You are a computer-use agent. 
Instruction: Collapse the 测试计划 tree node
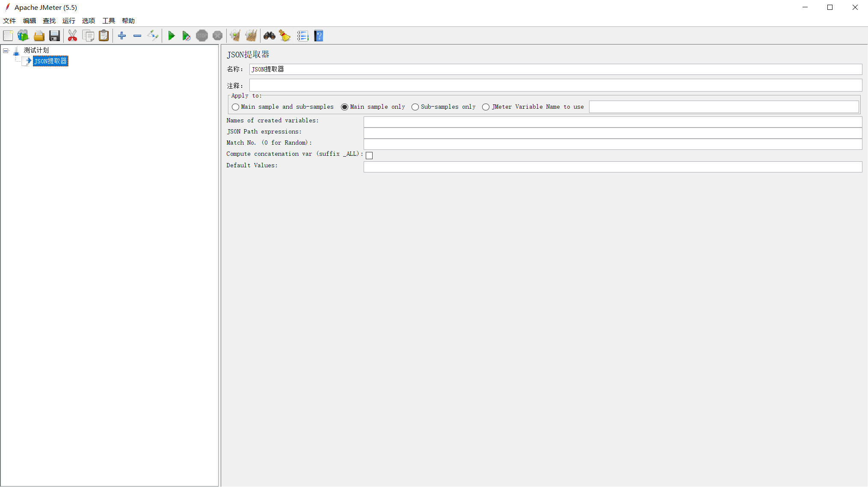(6, 50)
